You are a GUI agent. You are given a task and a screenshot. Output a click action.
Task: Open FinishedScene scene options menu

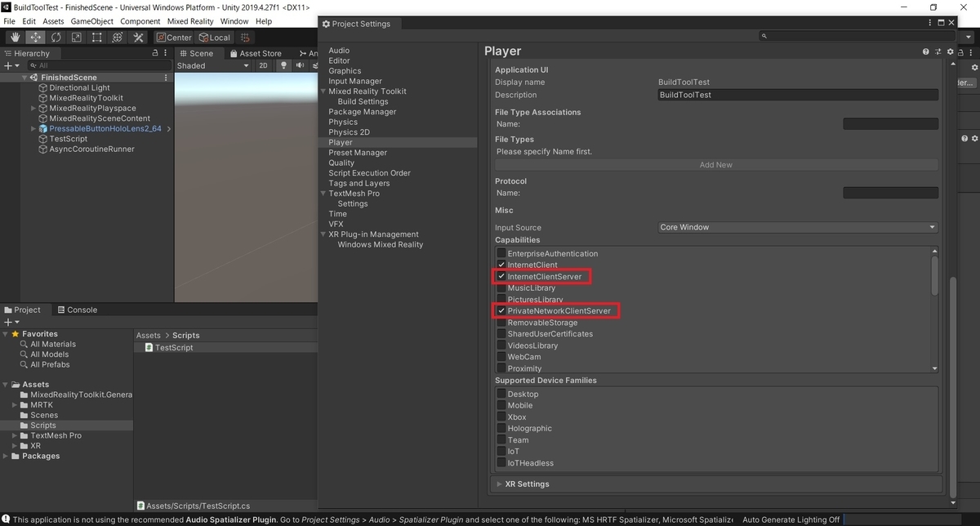coord(167,78)
